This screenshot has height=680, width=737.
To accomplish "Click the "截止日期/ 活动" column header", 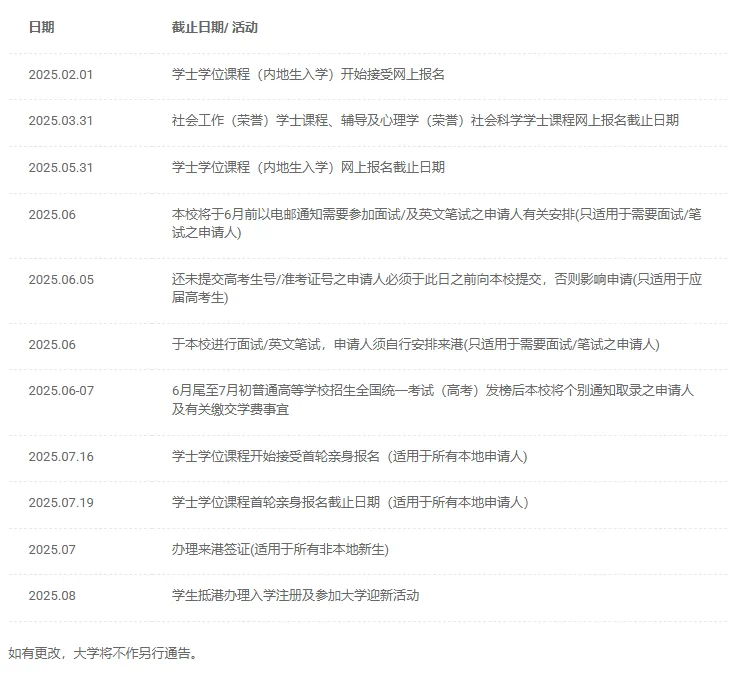I will (x=214, y=27).
